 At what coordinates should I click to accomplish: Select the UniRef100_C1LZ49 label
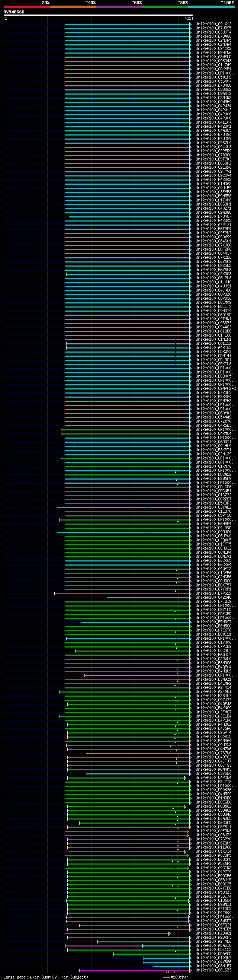[x=214, y=65]
